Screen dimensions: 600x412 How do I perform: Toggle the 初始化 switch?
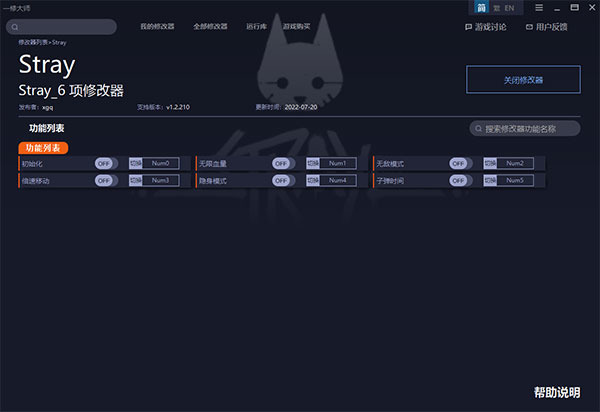point(106,164)
